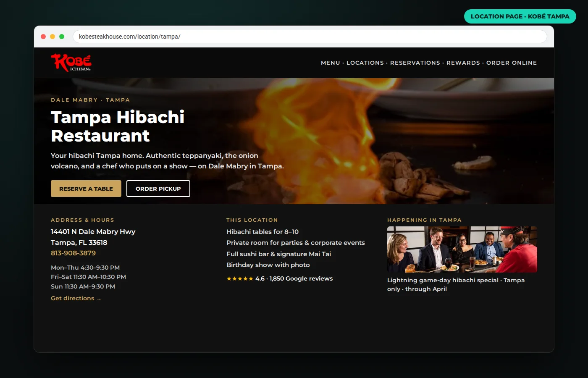Select the address '14401 N Dale Mabry Hwy'

93,231
